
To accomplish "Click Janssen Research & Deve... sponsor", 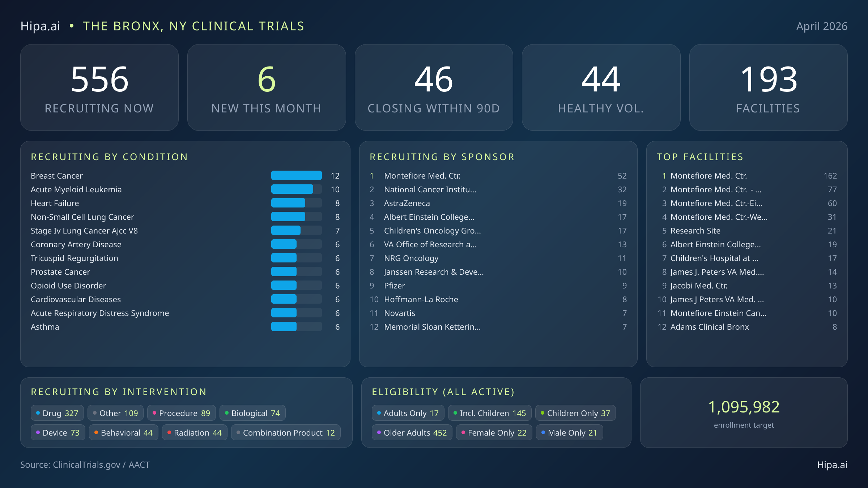I will tap(498, 272).
